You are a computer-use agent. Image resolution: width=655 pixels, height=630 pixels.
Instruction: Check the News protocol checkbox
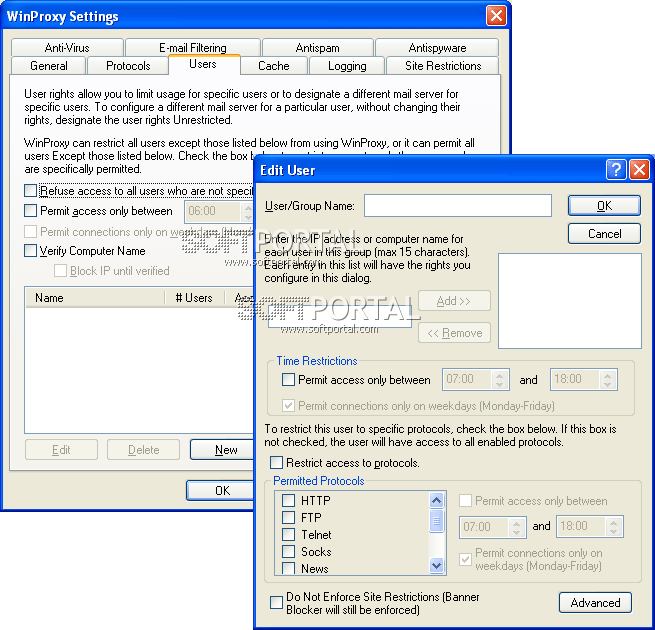[288, 568]
